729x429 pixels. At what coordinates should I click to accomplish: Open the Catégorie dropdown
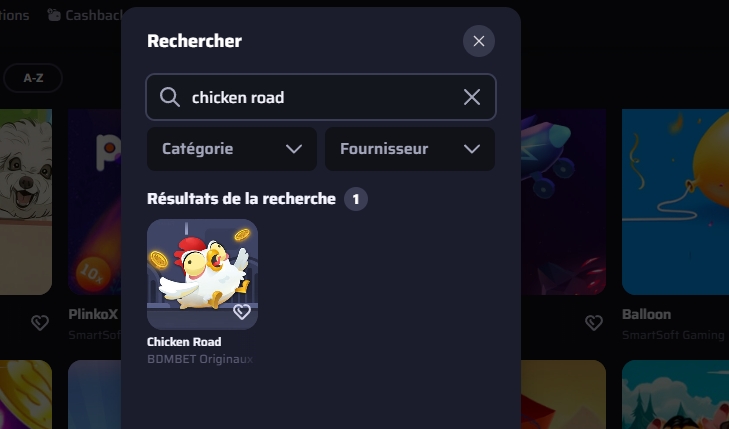[x=232, y=149]
